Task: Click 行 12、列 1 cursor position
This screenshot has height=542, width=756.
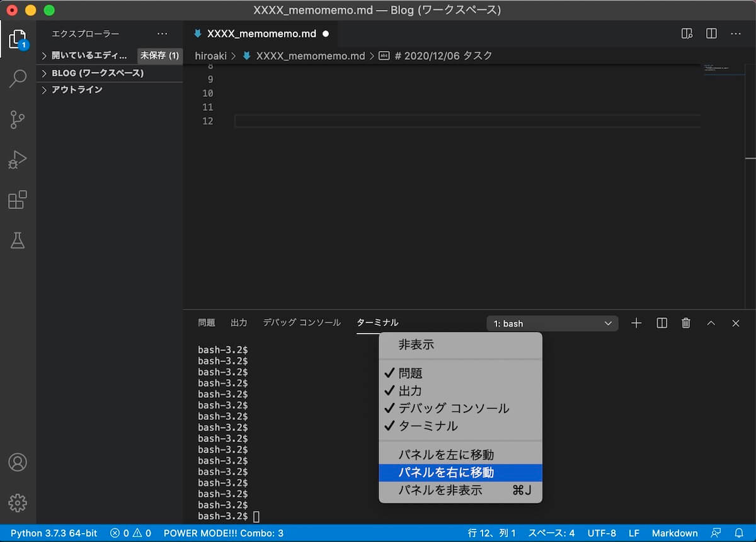Action: pos(492,533)
